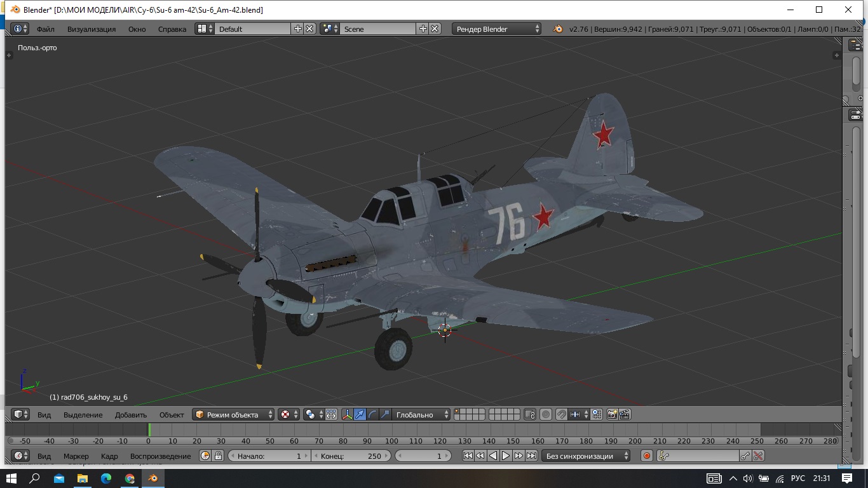
Task: Click the Конец end frame field
Action: 351,456
